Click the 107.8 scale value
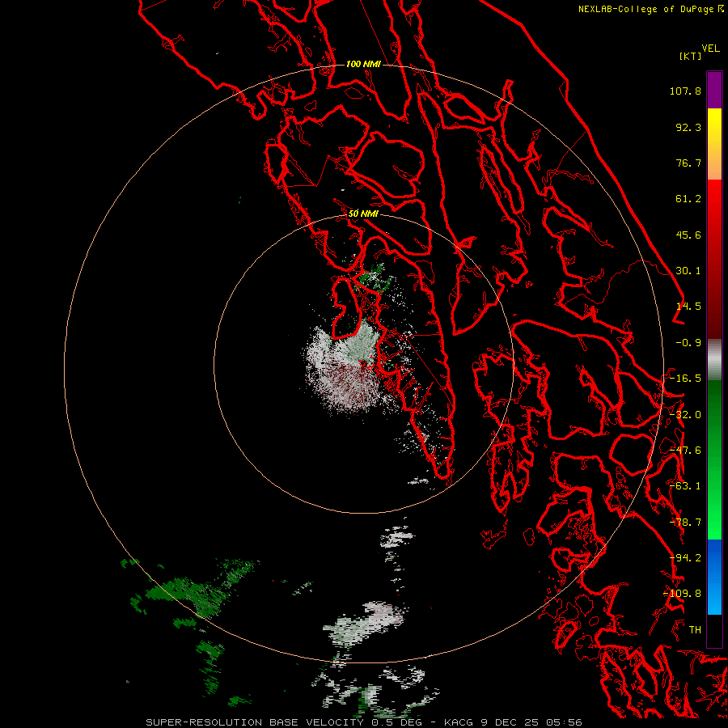 click(685, 91)
